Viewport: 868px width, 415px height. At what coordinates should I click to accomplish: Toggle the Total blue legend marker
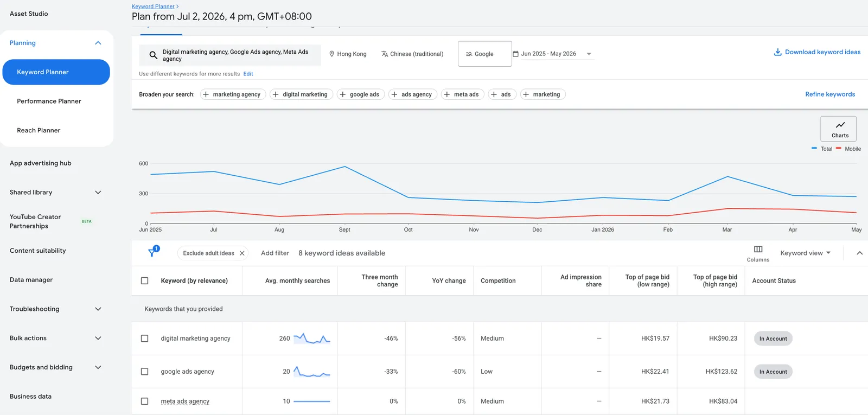click(814, 149)
